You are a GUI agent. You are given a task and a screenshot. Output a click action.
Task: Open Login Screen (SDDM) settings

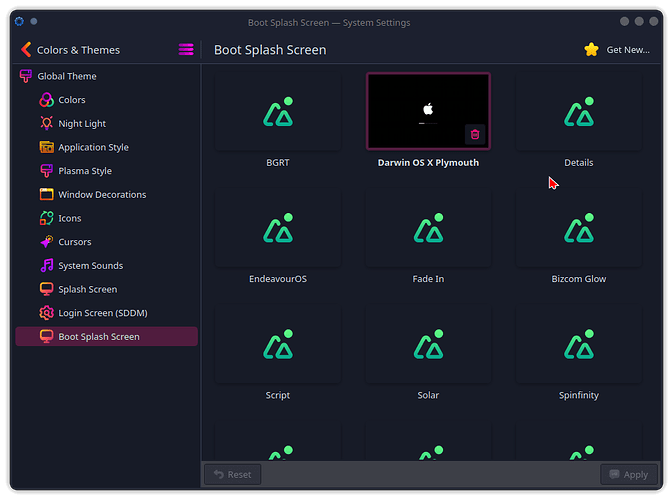[x=106, y=313]
